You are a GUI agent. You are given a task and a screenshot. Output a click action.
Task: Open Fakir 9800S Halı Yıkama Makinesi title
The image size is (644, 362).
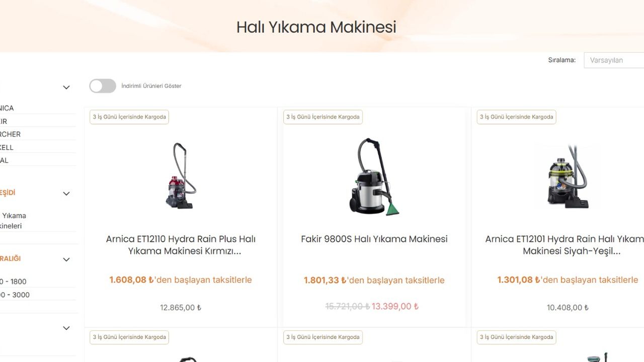pyautogui.click(x=374, y=239)
